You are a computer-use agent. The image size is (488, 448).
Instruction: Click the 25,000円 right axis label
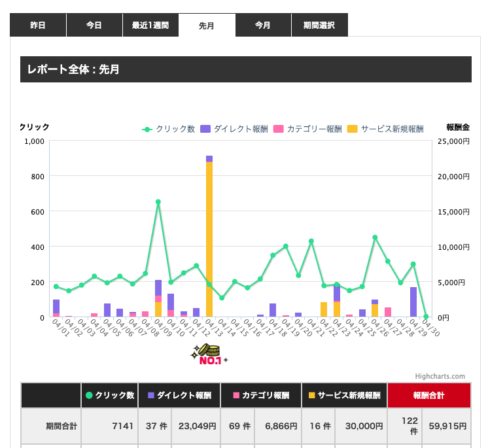click(x=453, y=141)
